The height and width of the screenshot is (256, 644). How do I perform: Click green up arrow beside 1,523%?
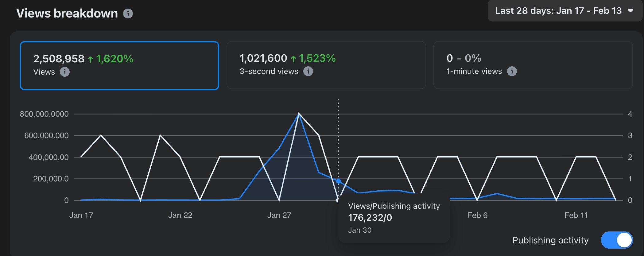click(293, 59)
